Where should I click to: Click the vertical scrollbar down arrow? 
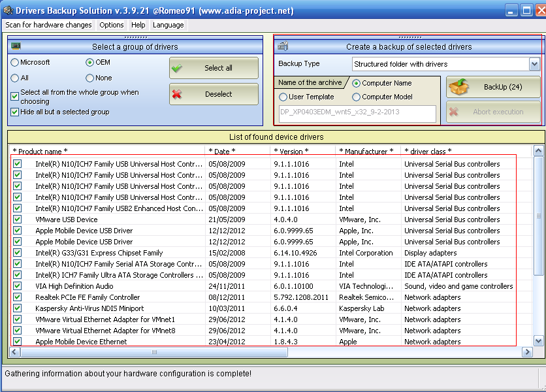point(538,341)
